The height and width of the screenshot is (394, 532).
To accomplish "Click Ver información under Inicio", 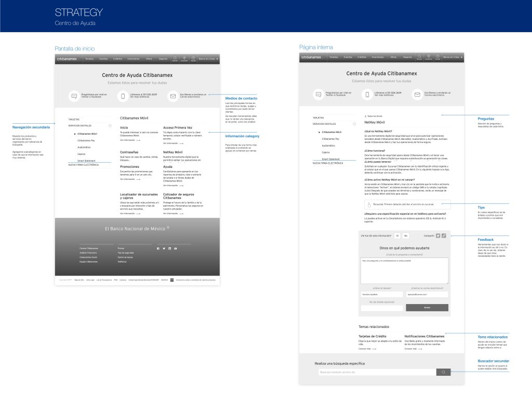I will pos(130,140).
